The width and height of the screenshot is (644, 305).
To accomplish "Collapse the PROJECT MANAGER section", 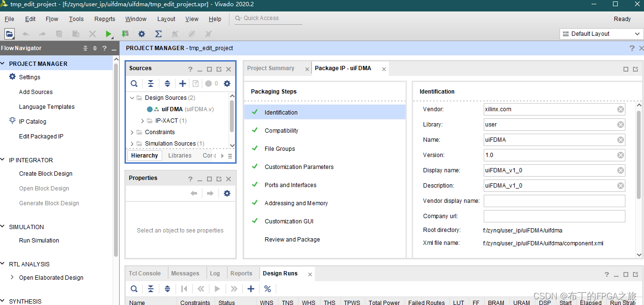I will tap(3, 63).
